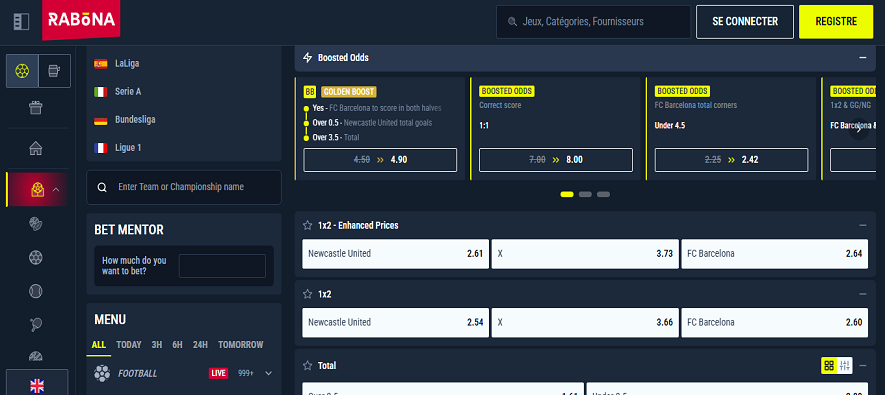Focus the Bet Mentor amount input
Viewport: 885px width, 395px height.
pos(222,266)
